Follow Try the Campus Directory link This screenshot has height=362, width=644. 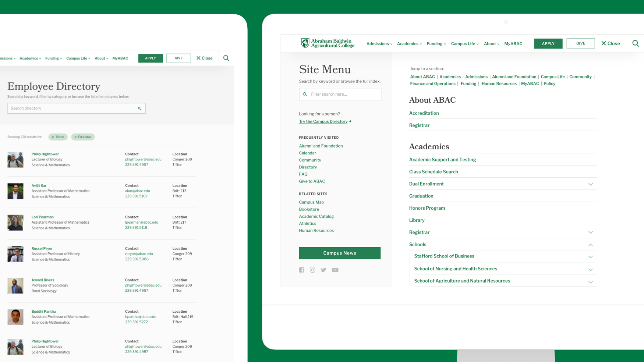pos(325,121)
